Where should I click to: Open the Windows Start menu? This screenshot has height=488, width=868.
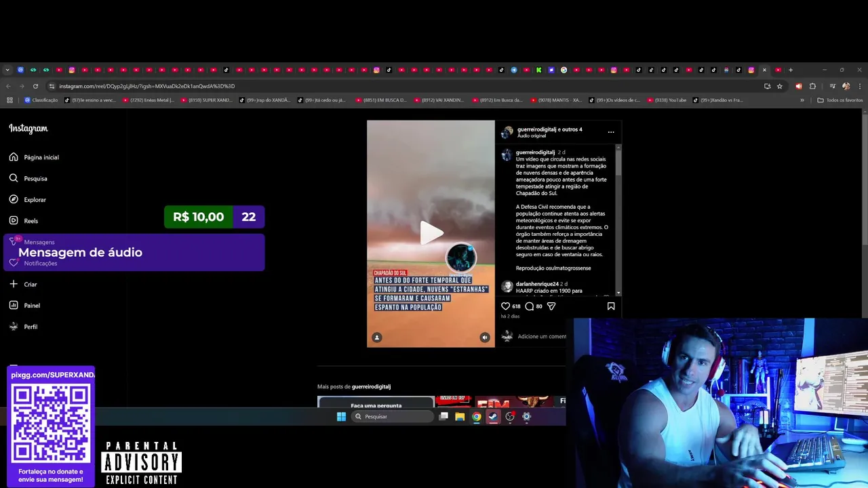pos(341,417)
